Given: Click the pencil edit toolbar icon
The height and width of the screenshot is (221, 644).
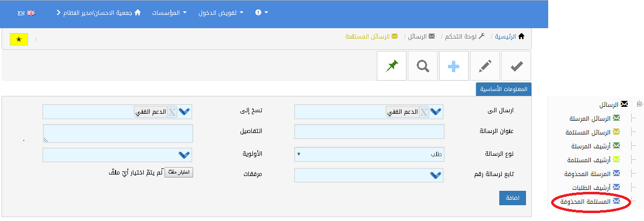Looking at the screenshot, I should [x=484, y=66].
